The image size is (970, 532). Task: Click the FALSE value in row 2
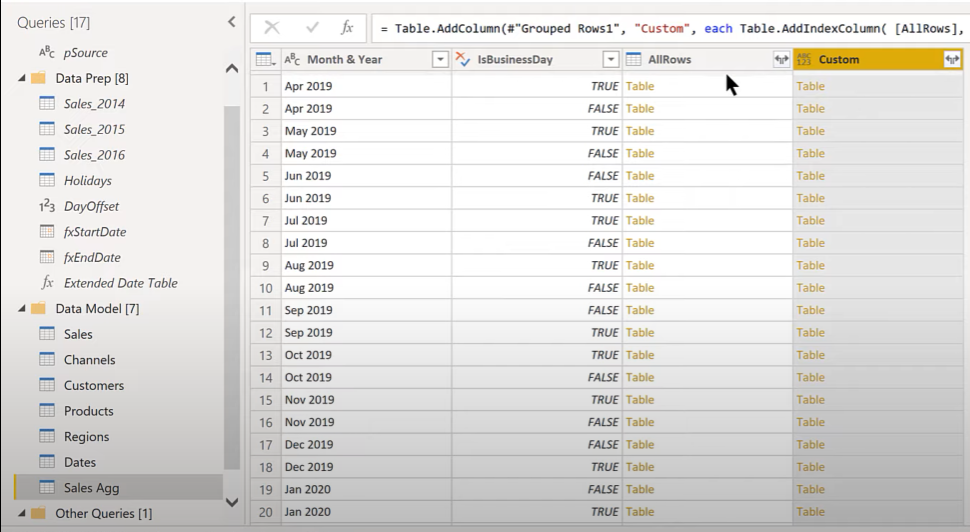(x=603, y=109)
